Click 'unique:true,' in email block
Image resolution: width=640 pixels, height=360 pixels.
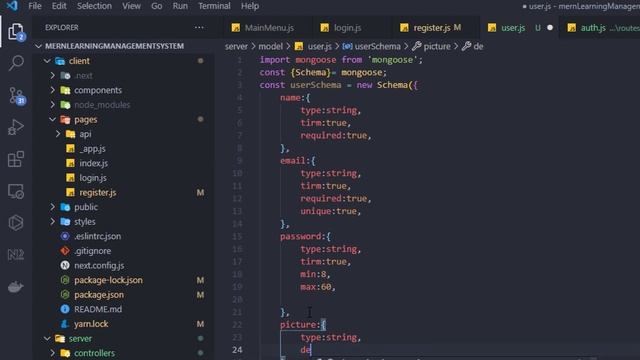pos(331,211)
